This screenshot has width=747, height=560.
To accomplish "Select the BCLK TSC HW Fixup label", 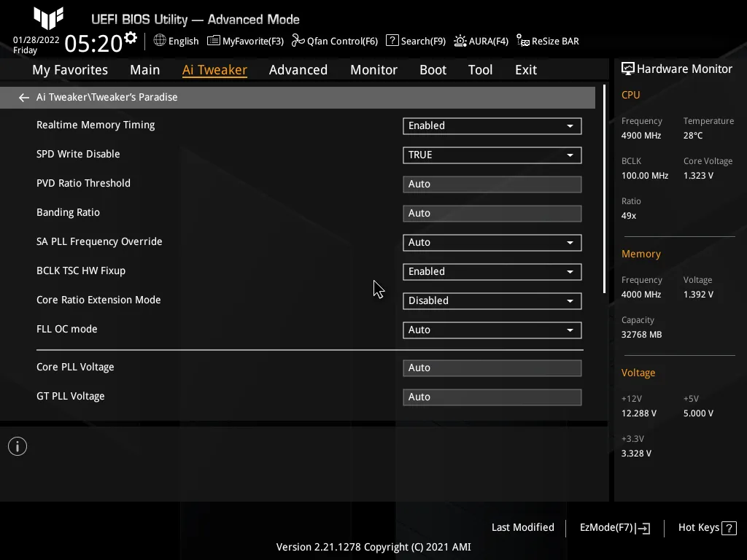I will 81,271.
